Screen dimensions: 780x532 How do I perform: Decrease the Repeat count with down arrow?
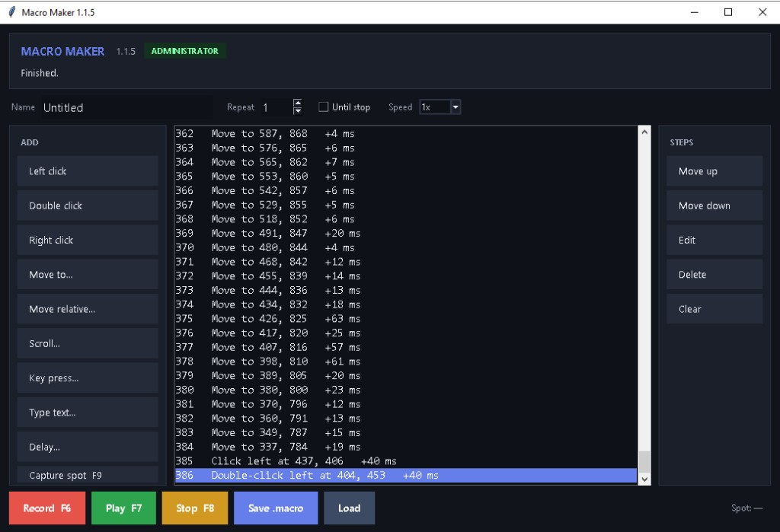pos(298,111)
